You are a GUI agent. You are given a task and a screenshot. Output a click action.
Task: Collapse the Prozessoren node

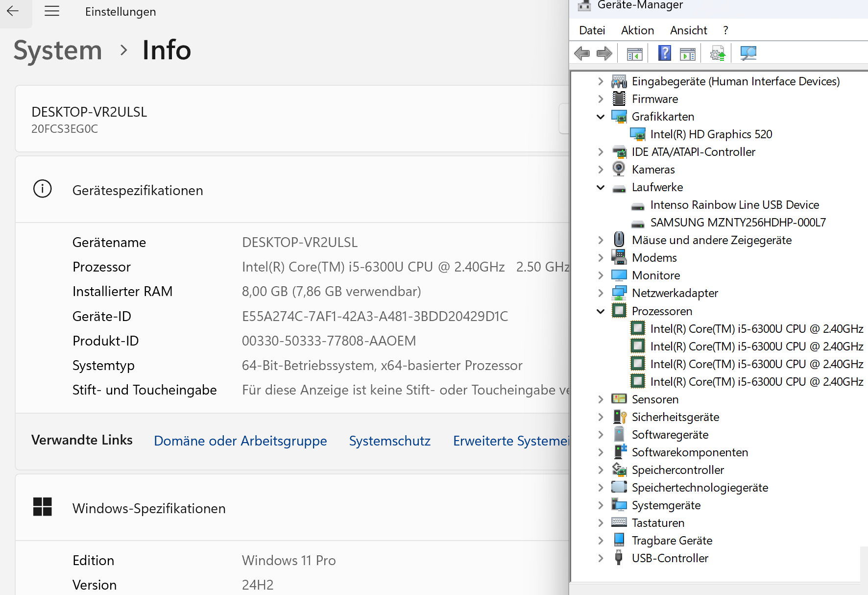pyautogui.click(x=601, y=311)
